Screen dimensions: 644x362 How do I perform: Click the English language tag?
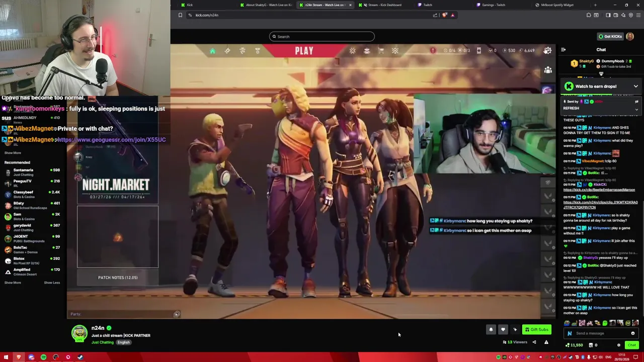click(x=124, y=342)
